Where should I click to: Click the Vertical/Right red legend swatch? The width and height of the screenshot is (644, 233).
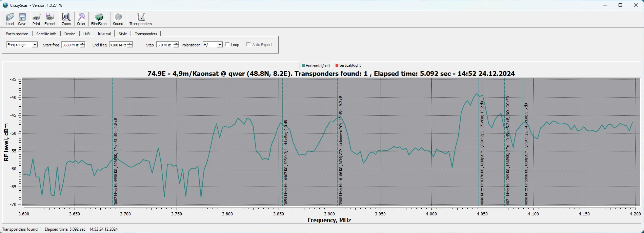[x=337, y=65]
